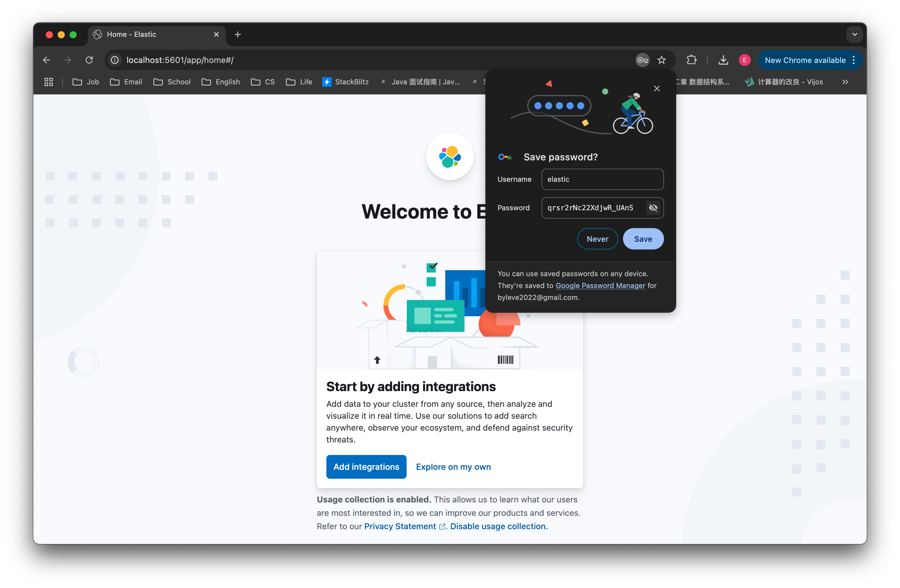Reload the page
This screenshot has height=588, width=900.
pos(89,60)
